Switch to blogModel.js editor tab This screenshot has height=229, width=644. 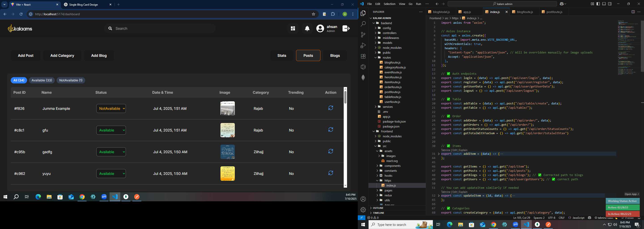[x=441, y=12]
